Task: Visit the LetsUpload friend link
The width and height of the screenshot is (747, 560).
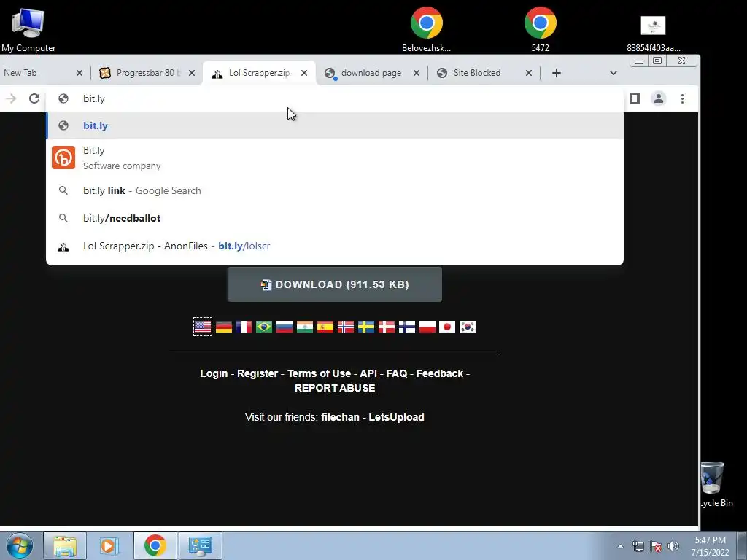Action: tap(396, 417)
